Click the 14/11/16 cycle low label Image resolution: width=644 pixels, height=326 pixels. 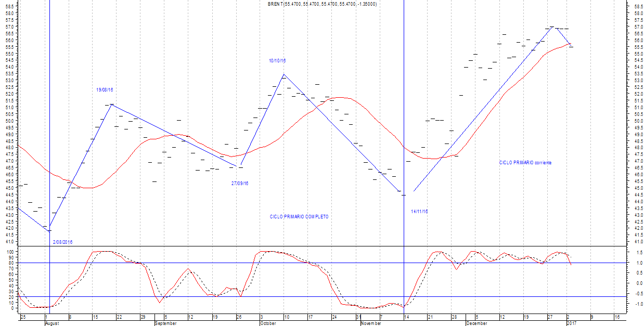click(419, 212)
